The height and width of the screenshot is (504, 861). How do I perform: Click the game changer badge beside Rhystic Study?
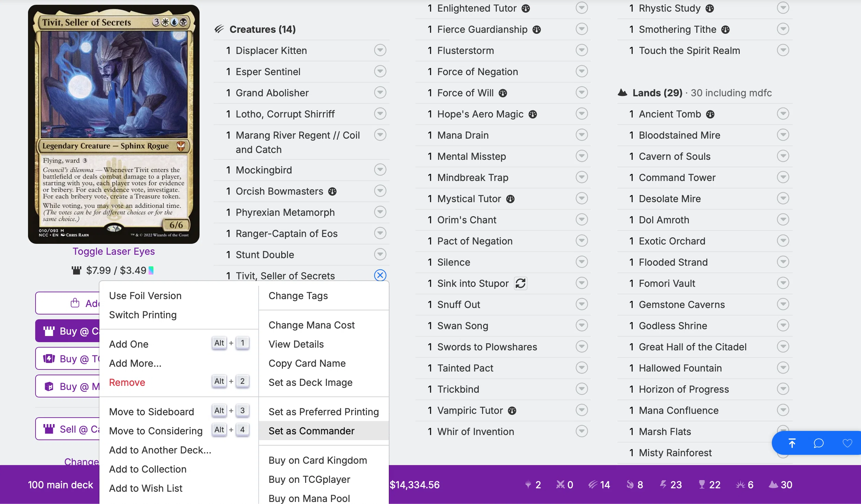pos(710,8)
